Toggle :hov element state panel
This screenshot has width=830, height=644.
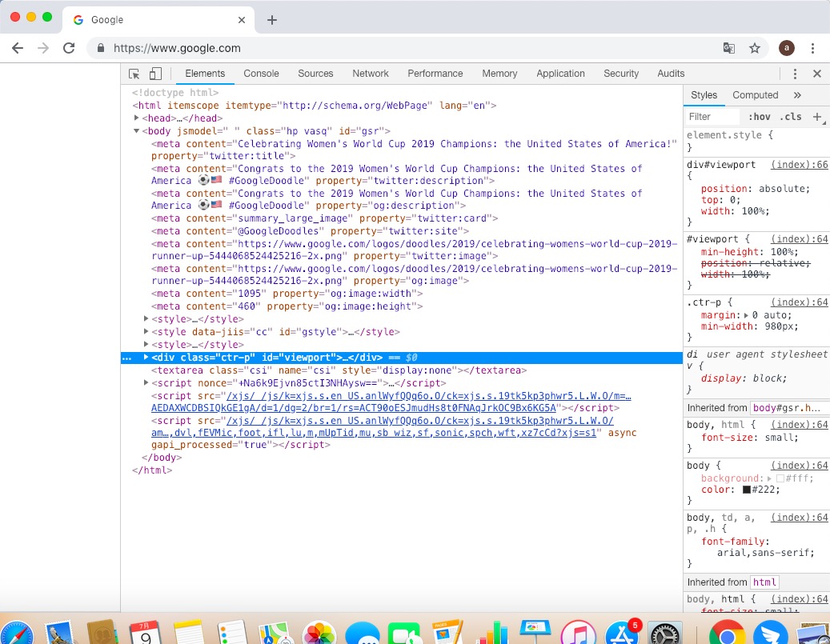759,117
